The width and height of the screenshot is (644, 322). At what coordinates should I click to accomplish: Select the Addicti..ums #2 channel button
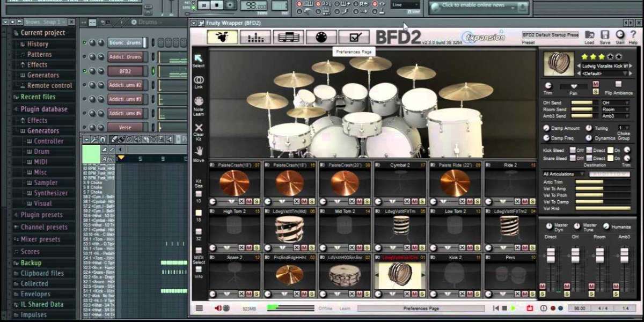(125, 85)
